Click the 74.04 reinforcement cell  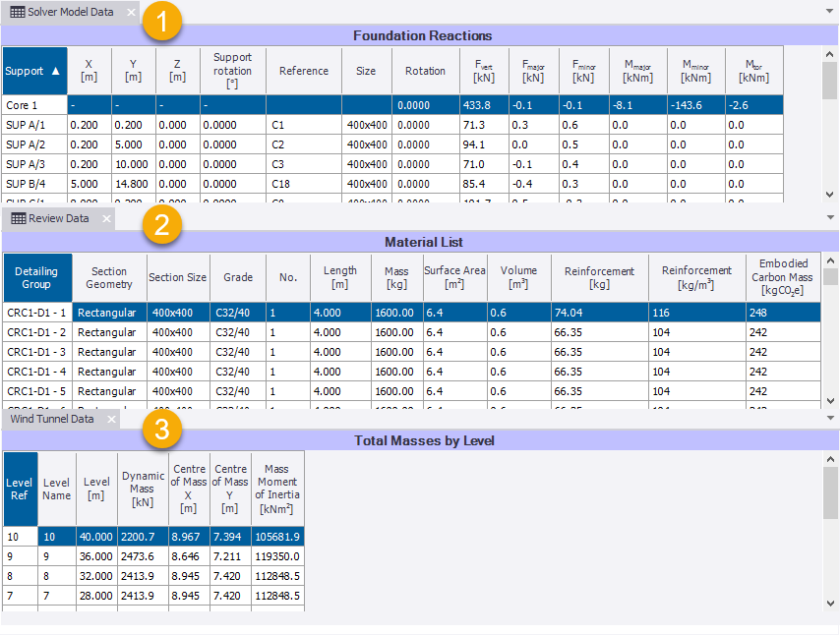(x=599, y=313)
